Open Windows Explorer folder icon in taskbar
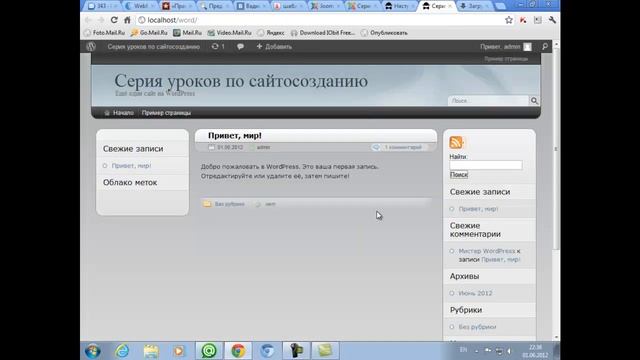Viewport: 640px width, 360px height. [x=151, y=351]
